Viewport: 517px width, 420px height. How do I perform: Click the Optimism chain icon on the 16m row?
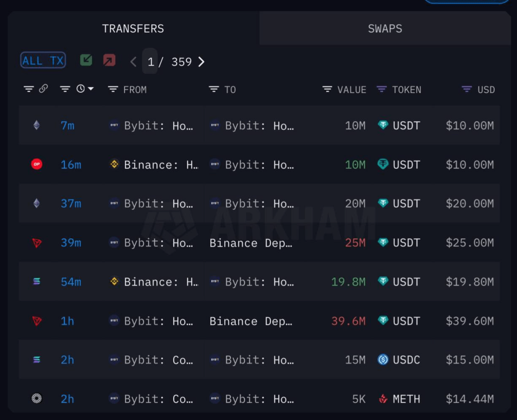pyautogui.click(x=37, y=164)
